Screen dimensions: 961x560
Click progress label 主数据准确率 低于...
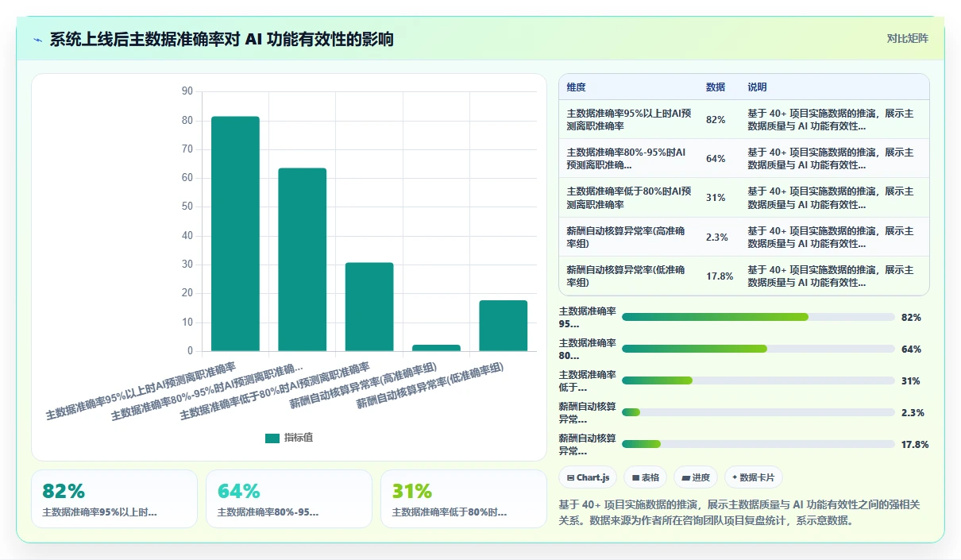(587, 380)
